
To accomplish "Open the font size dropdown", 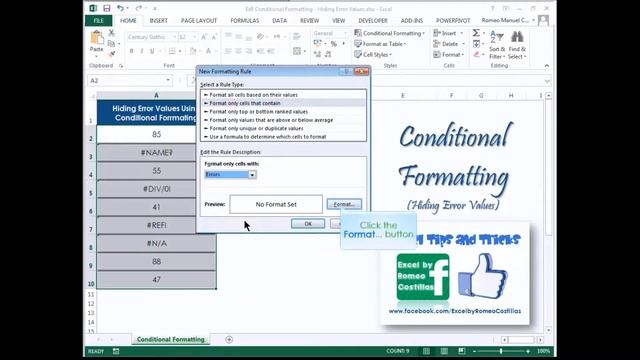I will point(194,37).
